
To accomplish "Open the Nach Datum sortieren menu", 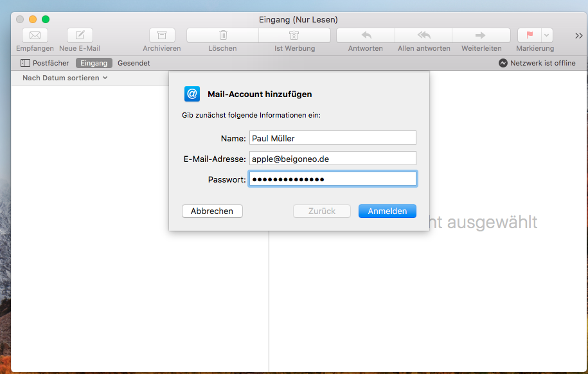I will coord(65,78).
